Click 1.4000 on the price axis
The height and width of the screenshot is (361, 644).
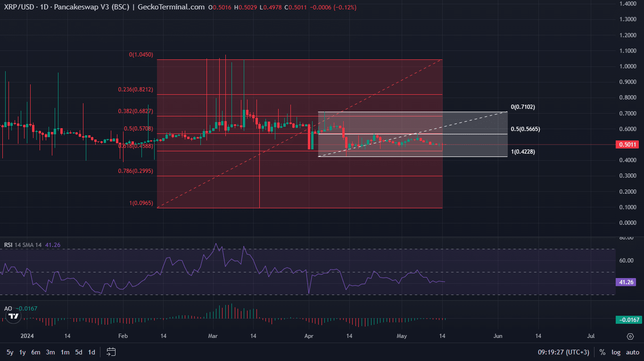[x=627, y=4]
